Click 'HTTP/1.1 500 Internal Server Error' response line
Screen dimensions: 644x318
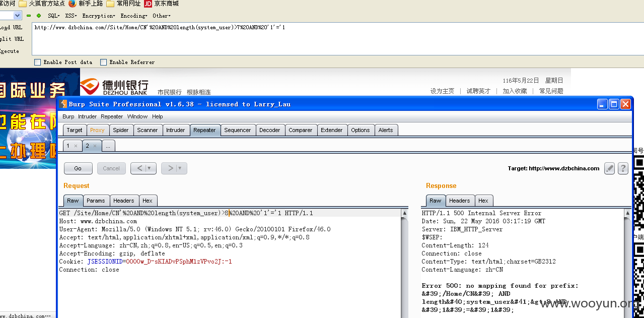(x=481, y=213)
